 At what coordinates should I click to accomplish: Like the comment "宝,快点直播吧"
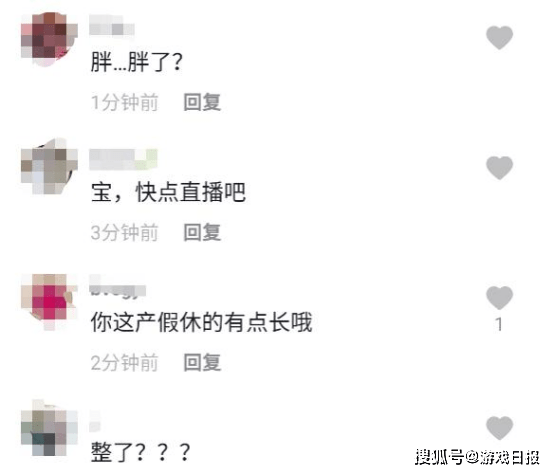pyautogui.click(x=499, y=168)
